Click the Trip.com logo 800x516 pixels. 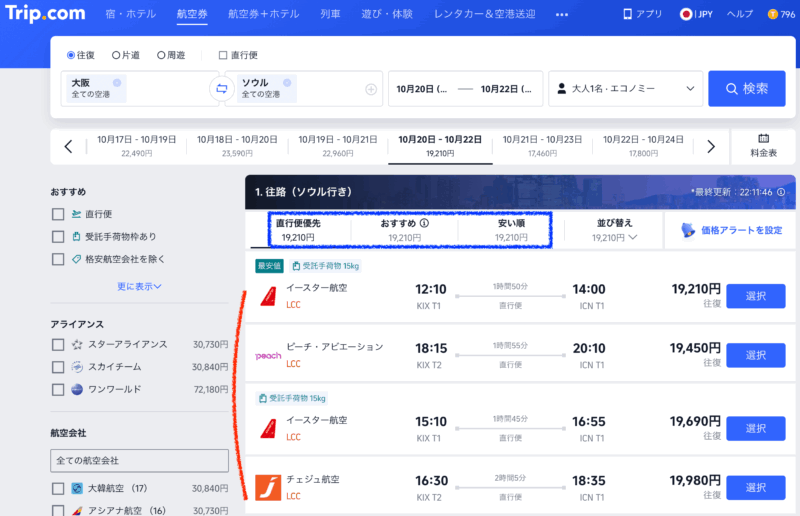point(45,13)
